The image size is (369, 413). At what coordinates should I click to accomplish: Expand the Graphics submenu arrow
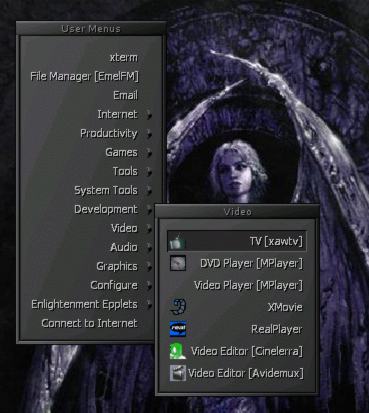tap(149, 267)
